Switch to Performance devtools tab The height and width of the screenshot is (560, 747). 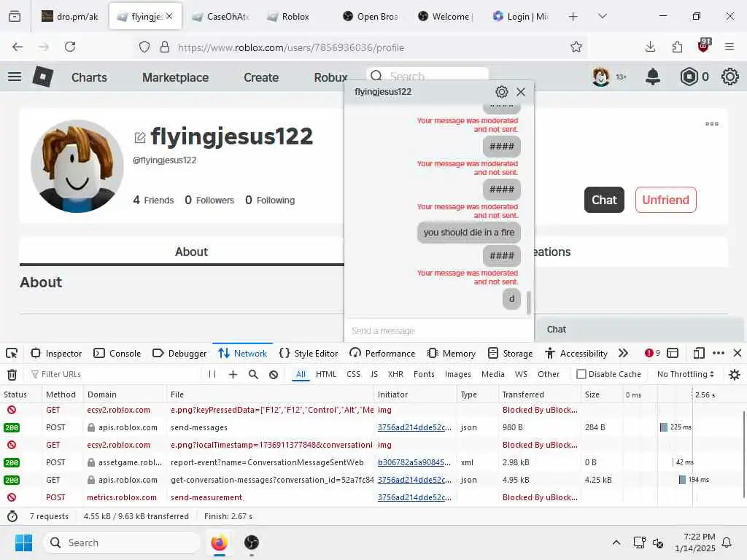tap(382, 354)
